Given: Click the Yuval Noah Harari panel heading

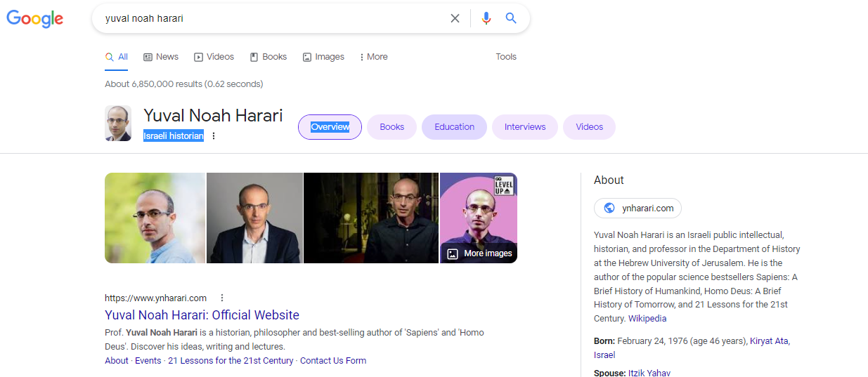Looking at the screenshot, I should pos(213,115).
